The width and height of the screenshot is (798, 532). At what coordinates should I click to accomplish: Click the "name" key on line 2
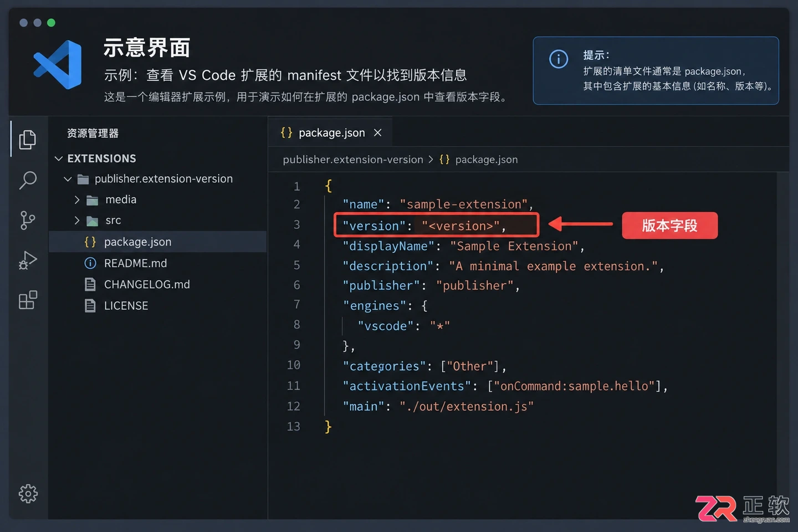pos(363,204)
